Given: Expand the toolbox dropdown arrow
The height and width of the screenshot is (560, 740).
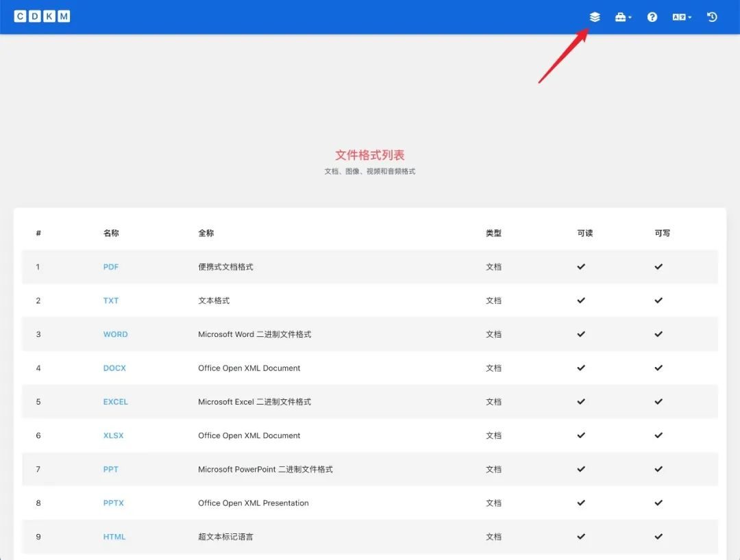Looking at the screenshot, I should [630, 16].
